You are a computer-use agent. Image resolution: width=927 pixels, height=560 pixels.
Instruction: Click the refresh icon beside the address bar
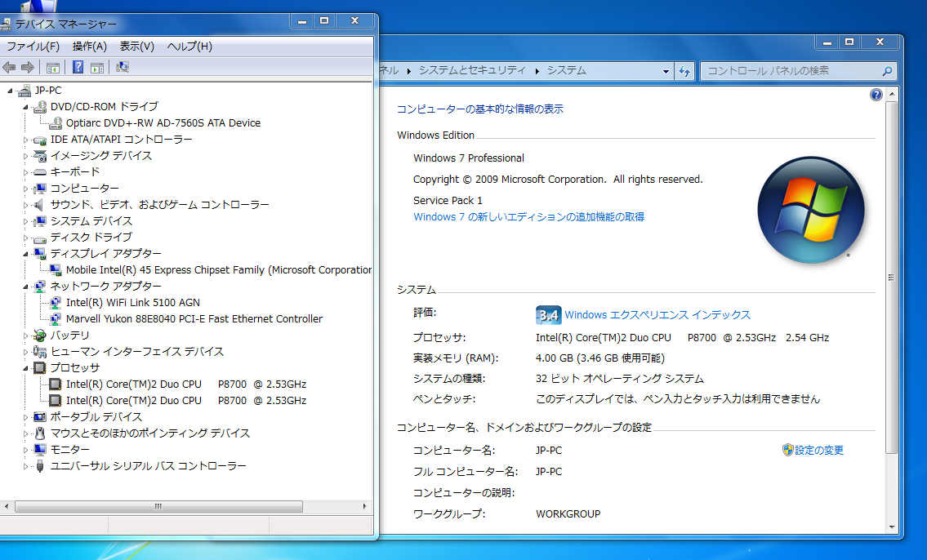[x=684, y=72]
